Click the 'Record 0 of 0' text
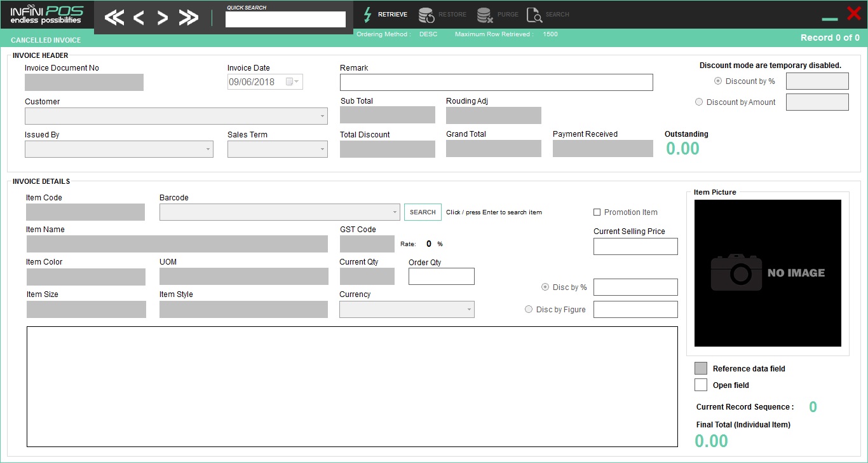Screen dimensions: 868x463 (x=830, y=38)
